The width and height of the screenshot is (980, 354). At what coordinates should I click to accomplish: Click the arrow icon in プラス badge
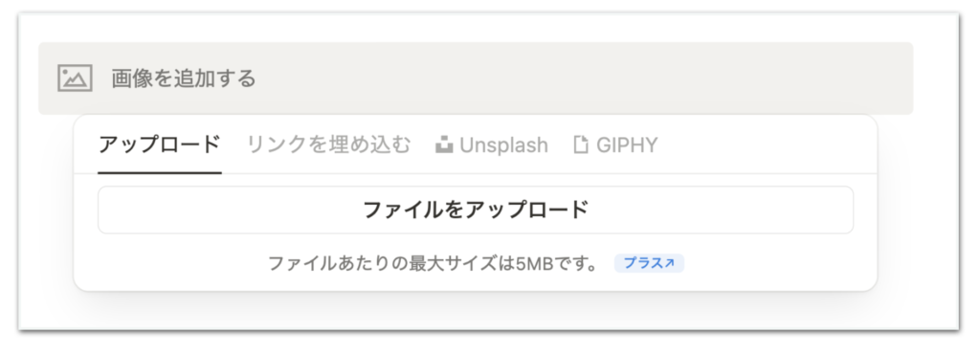point(669,263)
